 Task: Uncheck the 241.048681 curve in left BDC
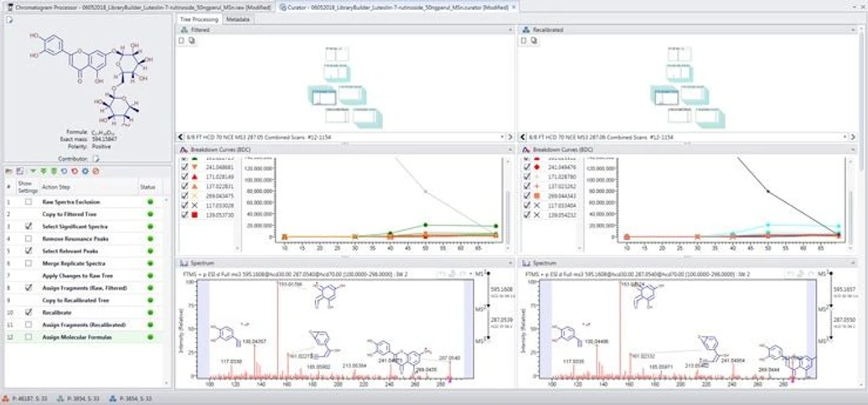[x=184, y=167]
